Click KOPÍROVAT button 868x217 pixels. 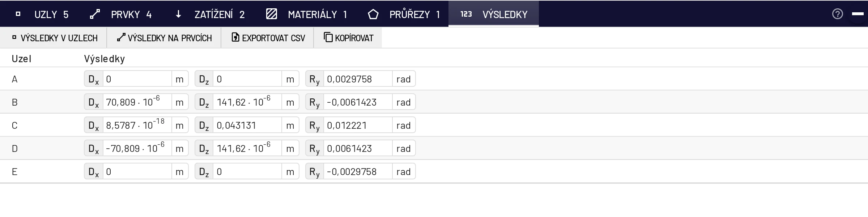[348, 38]
